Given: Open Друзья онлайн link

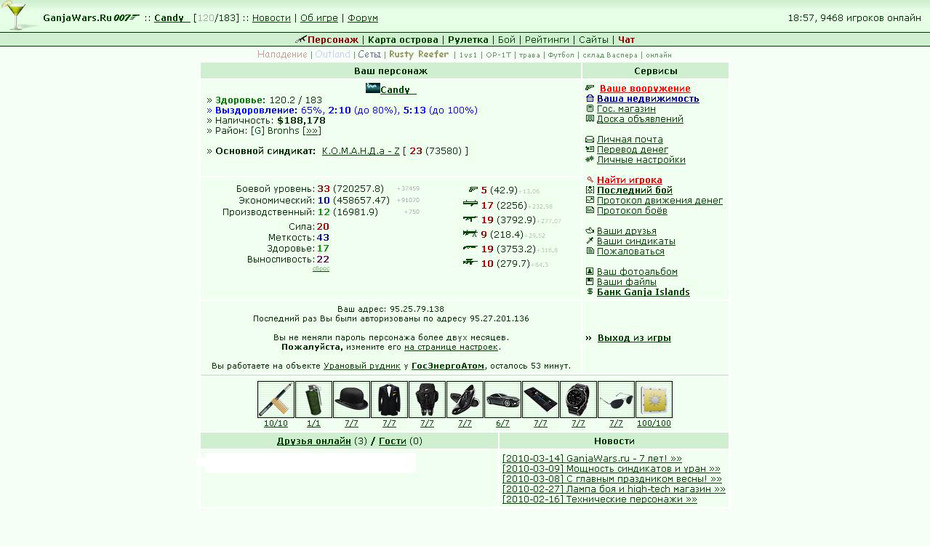Looking at the screenshot, I should [314, 441].
